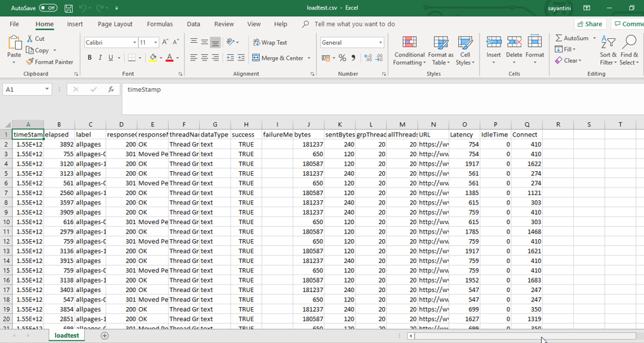Toggle the AutoSave switch
Viewport: 644px width, 343px height.
coord(48,8)
